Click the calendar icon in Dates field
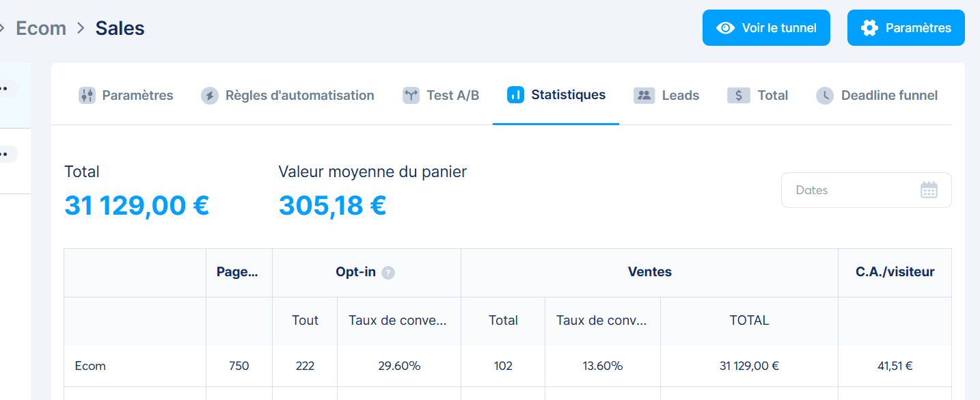Viewport: 980px width, 400px height. click(x=929, y=190)
